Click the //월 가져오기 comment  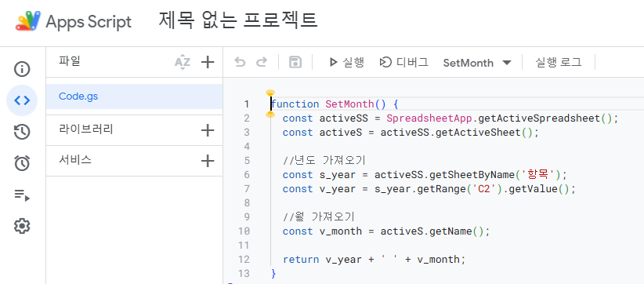click(x=318, y=217)
